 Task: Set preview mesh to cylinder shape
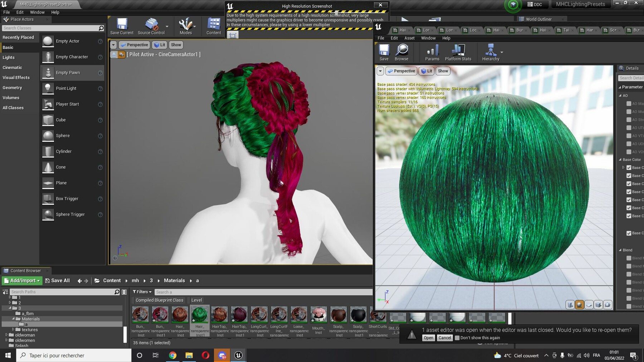(570, 305)
